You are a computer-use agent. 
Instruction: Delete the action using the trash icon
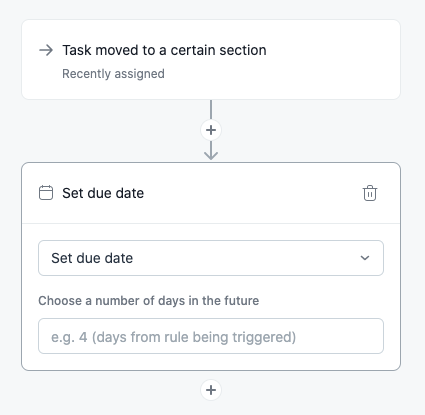click(370, 193)
